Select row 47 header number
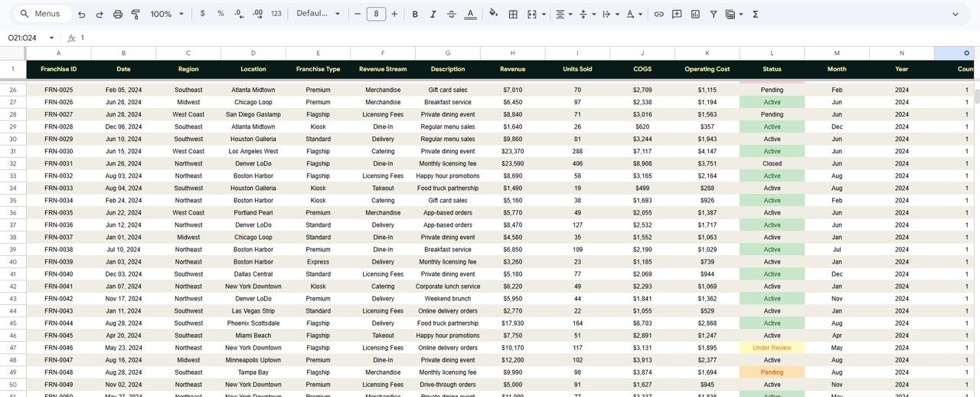The image size is (980, 397). click(13, 347)
